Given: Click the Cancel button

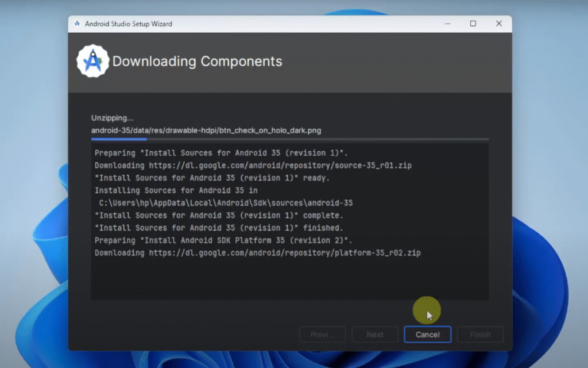Looking at the screenshot, I should click(x=427, y=334).
